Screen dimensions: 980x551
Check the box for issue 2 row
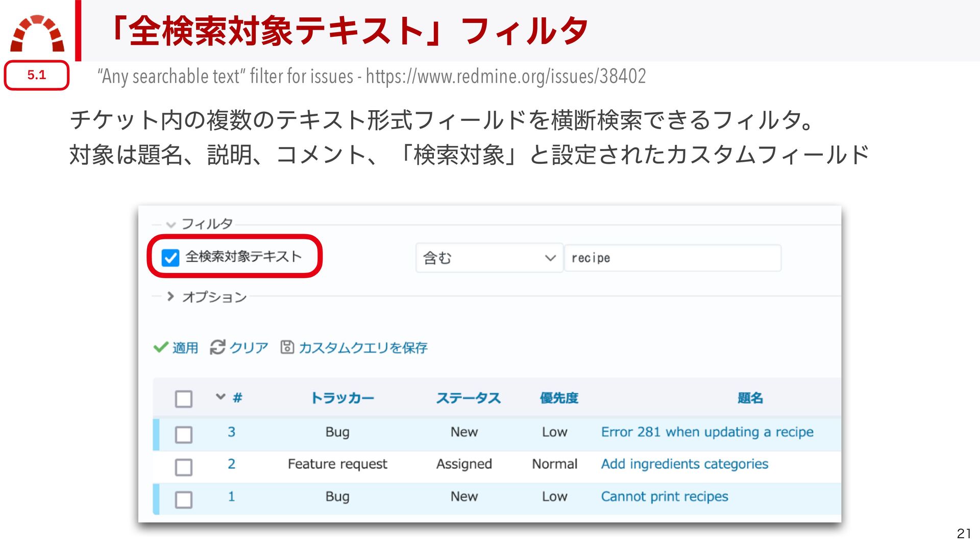click(184, 467)
